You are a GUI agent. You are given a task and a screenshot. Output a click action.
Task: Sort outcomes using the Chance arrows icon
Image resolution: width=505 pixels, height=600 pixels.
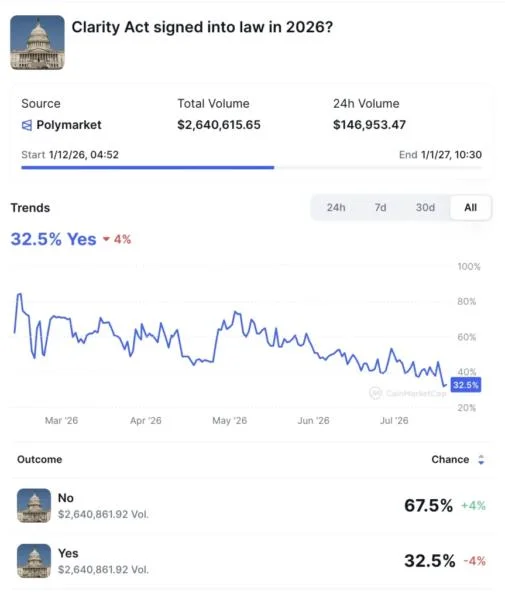point(481,460)
